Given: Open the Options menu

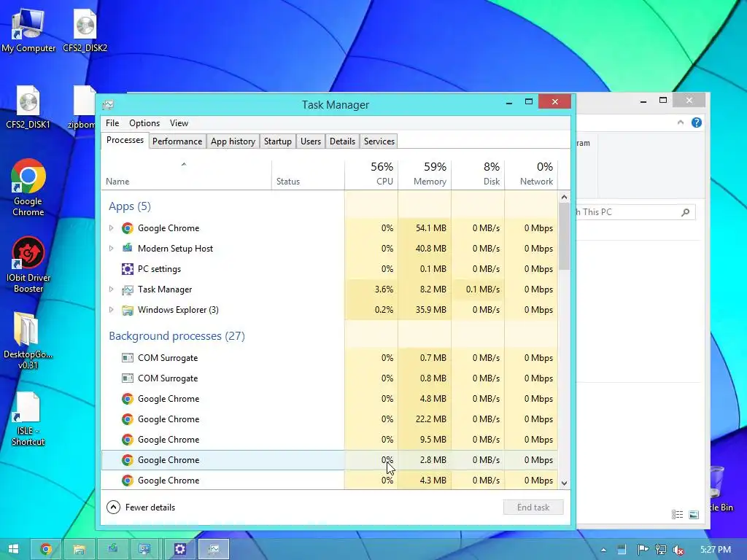Looking at the screenshot, I should click(x=144, y=122).
